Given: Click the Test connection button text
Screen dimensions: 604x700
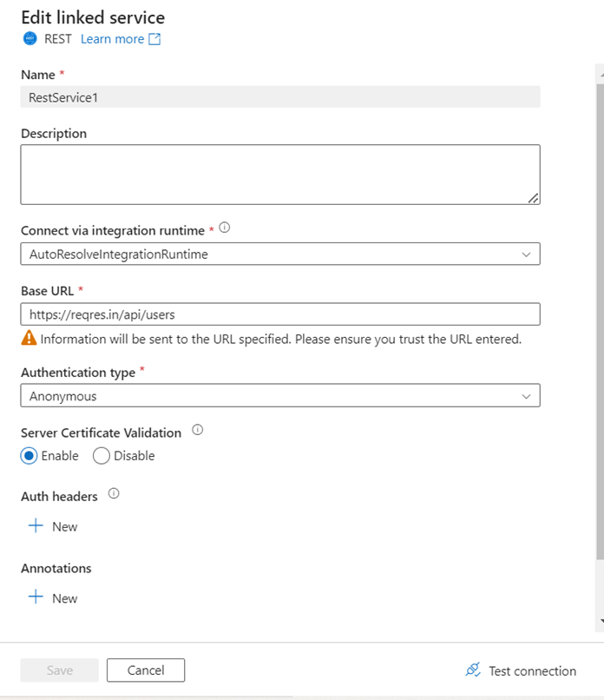Looking at the screenshot, I should click(532, 670).
